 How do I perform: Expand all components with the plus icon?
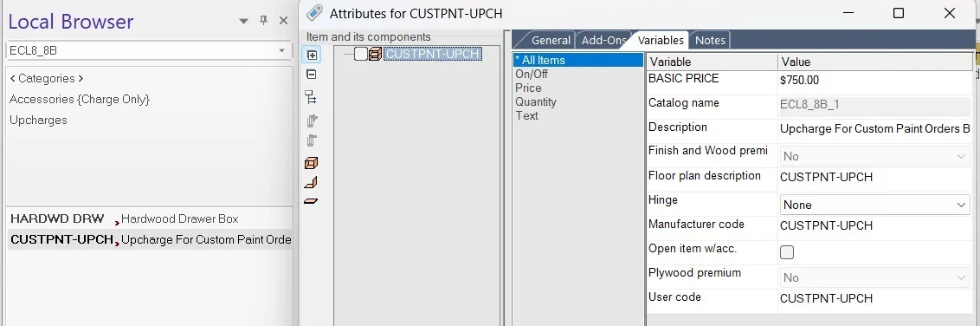[312, 55]
